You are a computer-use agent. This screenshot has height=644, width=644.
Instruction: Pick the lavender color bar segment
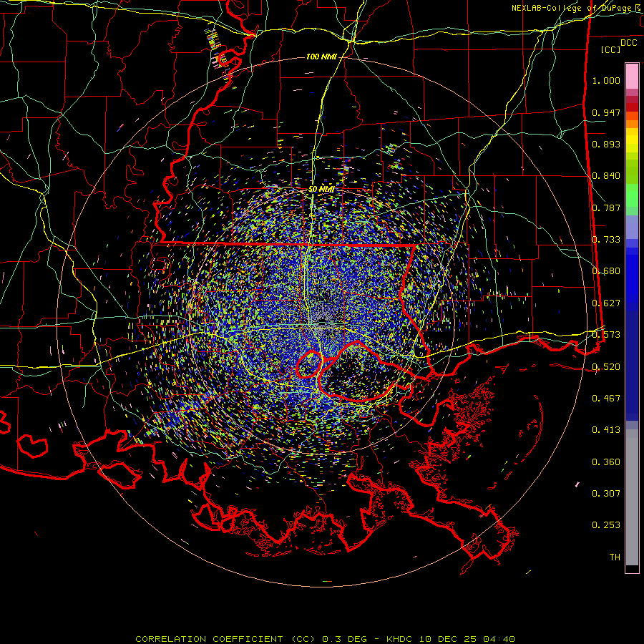tap(632, 227)
